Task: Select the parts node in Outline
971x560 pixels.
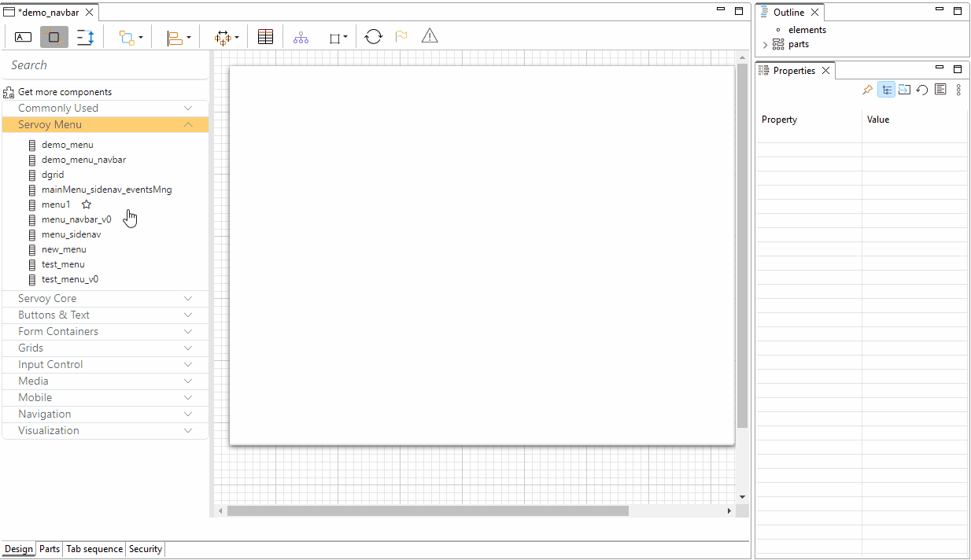Action: click(x=799, y=44)
